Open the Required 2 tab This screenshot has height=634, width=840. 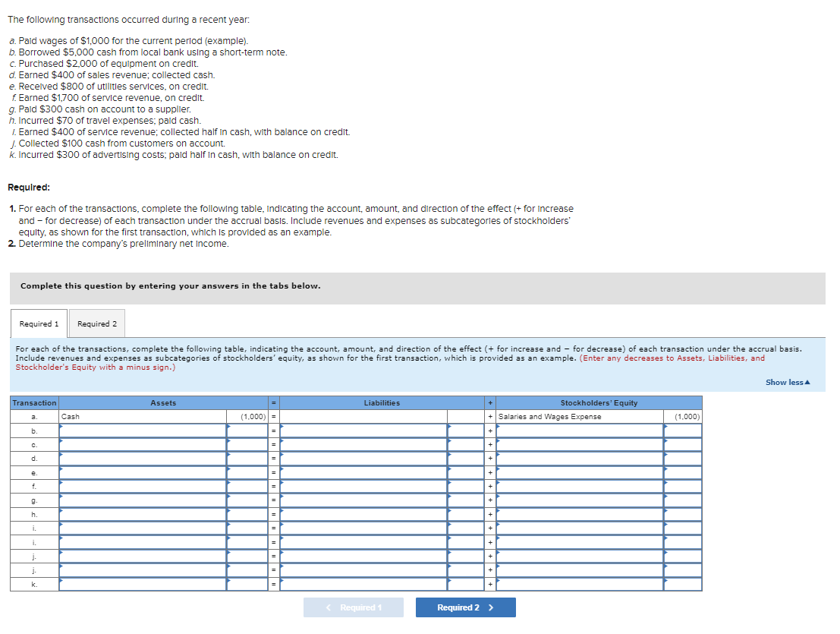click(x=97, y=323)
